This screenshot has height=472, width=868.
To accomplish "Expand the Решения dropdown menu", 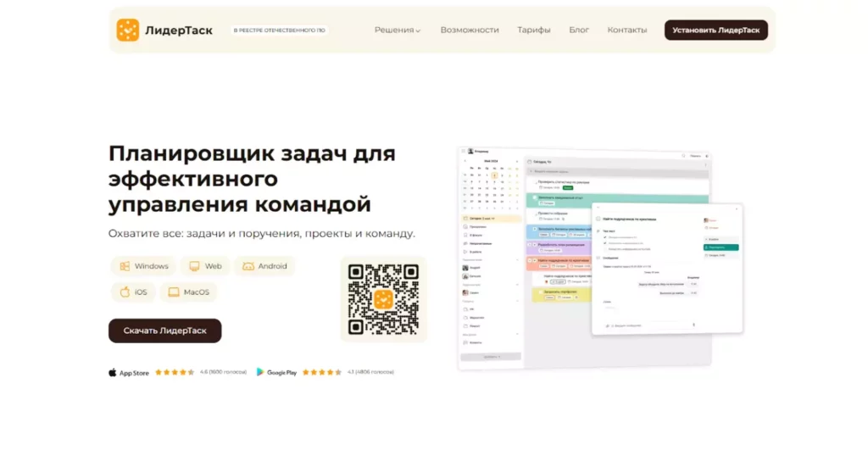I will 397,30.
